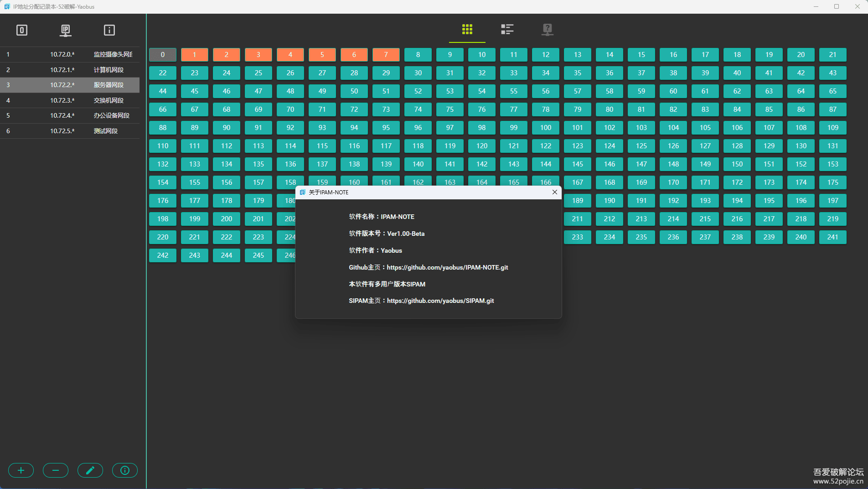
Task: Select the 10.72.5.* 测试网段 row
Action: (70, 131)
